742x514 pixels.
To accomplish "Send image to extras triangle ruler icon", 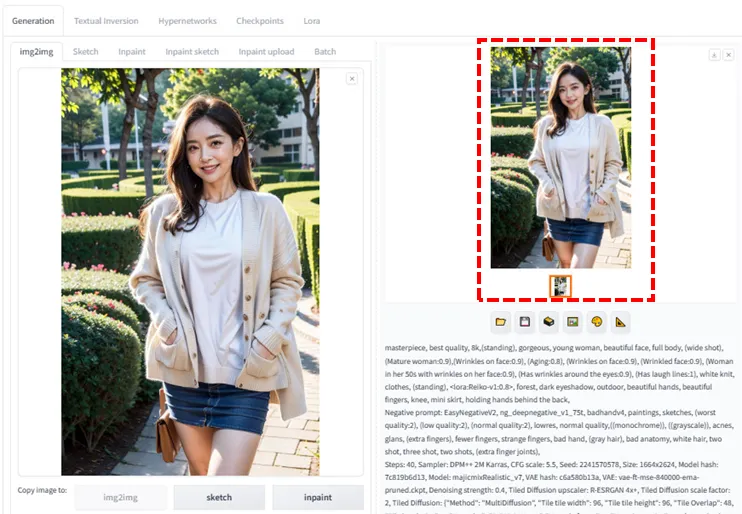I will [x=621, y=322].
